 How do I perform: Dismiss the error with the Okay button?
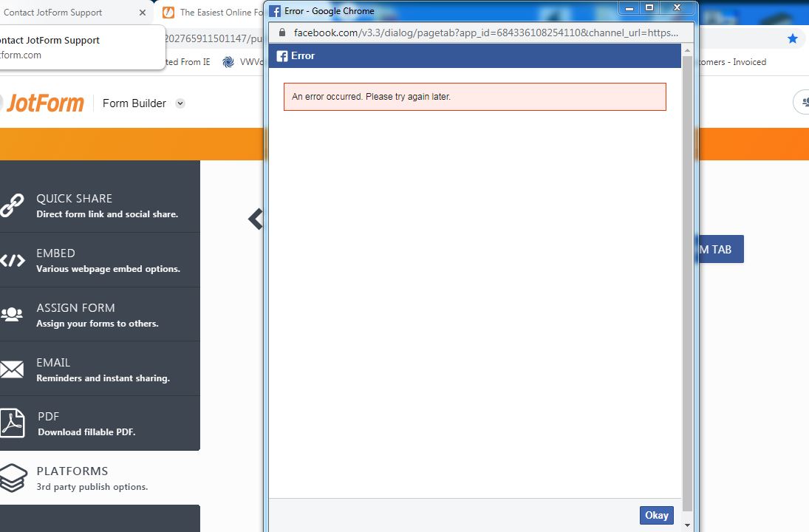[656, 515]
